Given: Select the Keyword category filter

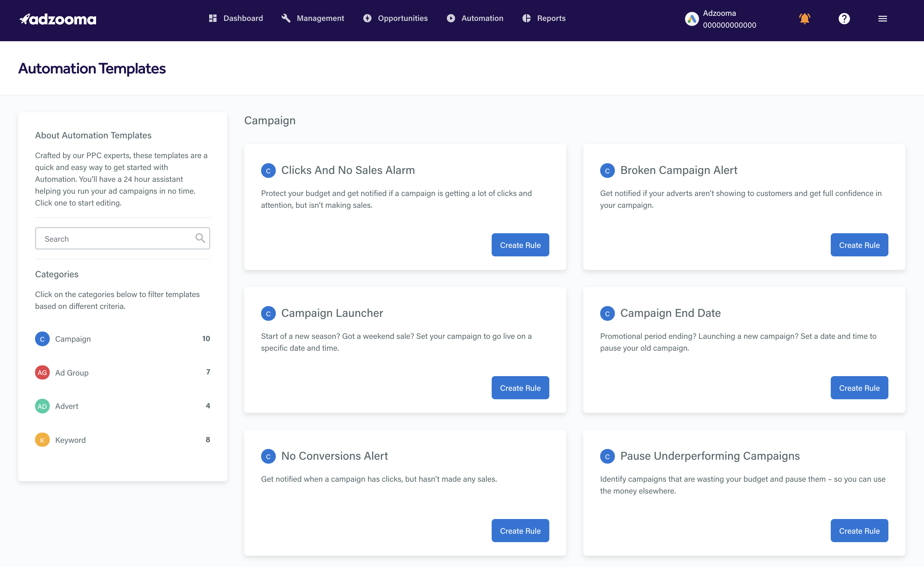Looking at the screenshot, I should point(71,439).
